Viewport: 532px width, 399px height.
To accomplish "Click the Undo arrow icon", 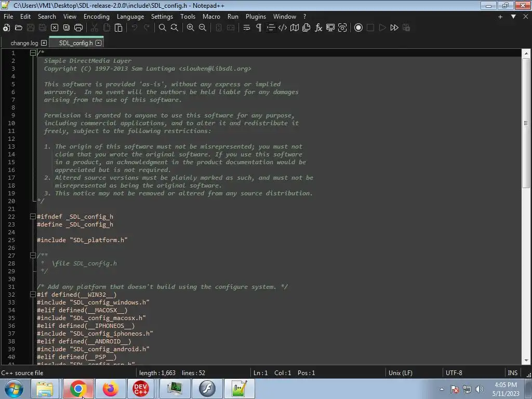I will [135, 28].
